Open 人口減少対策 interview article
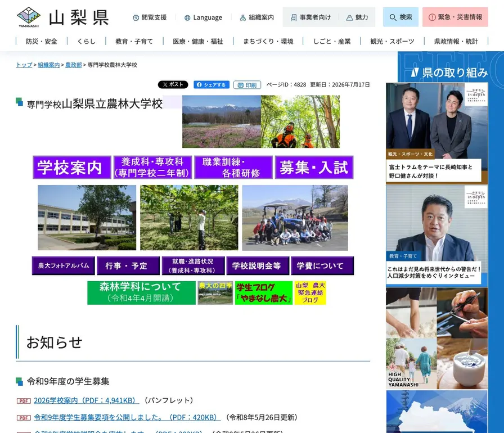Screen dimensions: 504x433 (437, 236)
